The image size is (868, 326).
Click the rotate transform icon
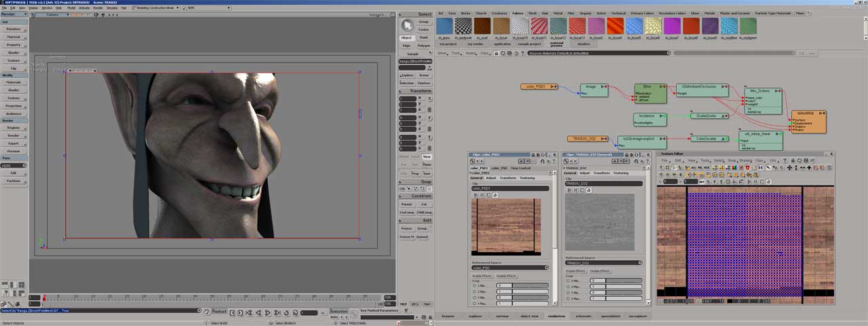tap(430, 118)
